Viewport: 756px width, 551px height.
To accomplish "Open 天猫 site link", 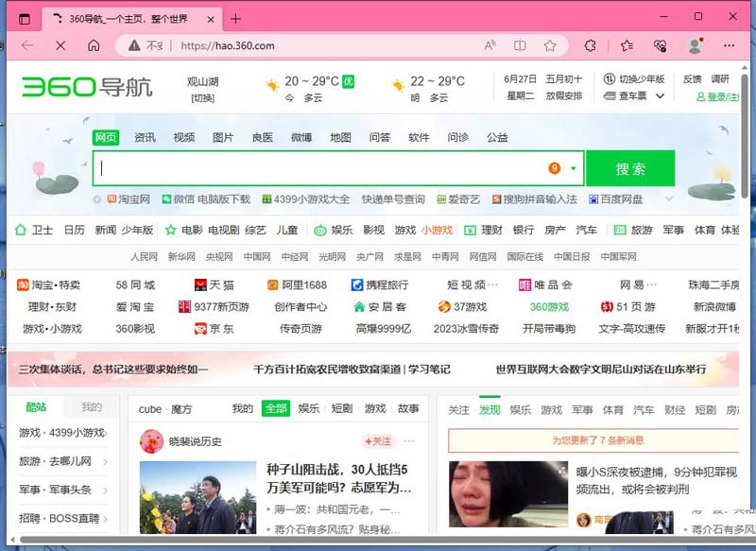I will coord(215,284).
